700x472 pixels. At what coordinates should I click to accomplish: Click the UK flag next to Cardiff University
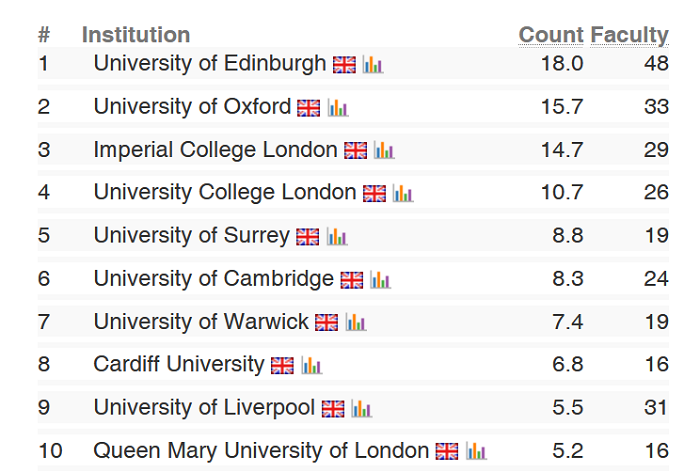(283, 366)
